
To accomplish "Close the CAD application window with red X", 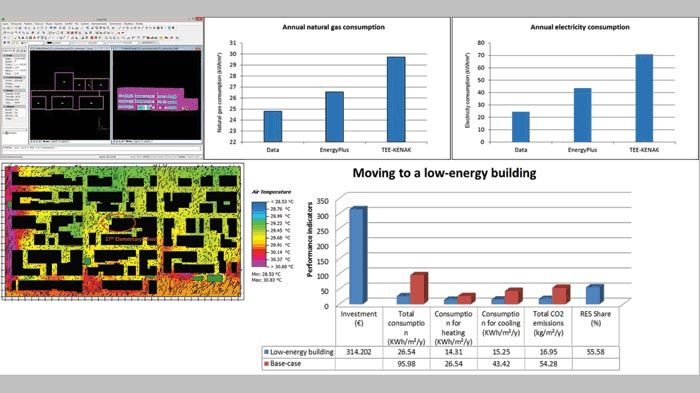I will (199, 19).
